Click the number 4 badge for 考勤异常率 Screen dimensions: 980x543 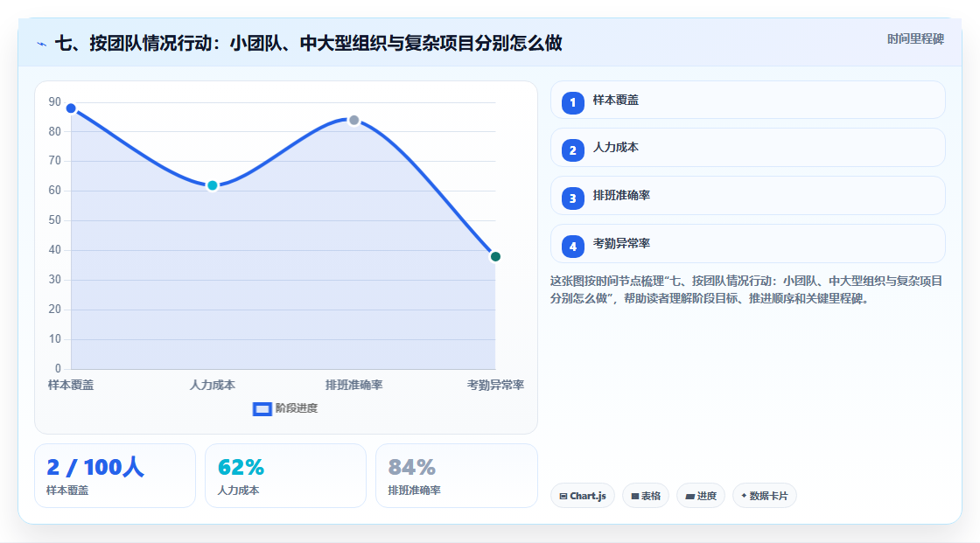(572, 247)
